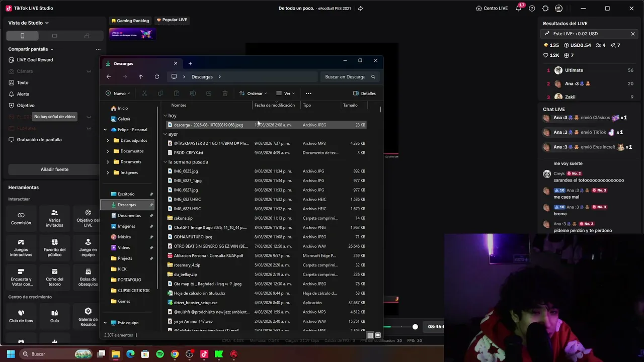
Task: Toggle visibility of the Cámara source
Action: coord(89,71)
